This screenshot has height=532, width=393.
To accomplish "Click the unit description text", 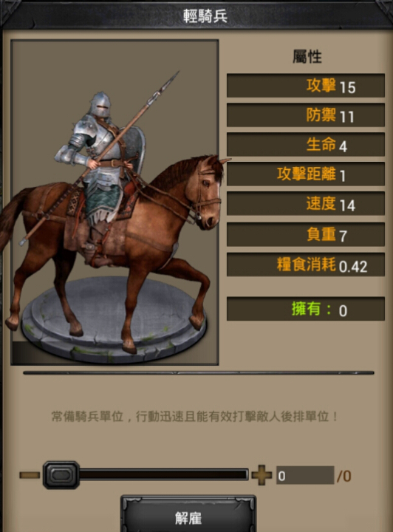I will pyautogui.click(x=194, y=416).
